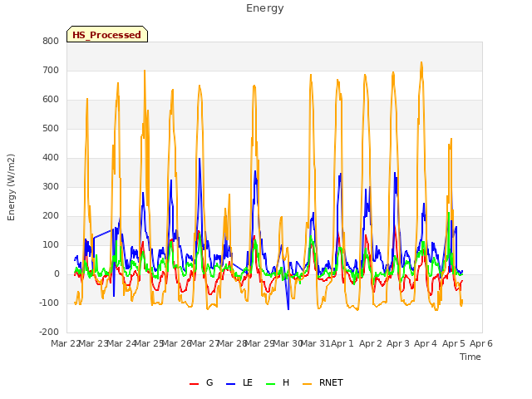Click the Apr 2 x-axis date label

(x=371, y=343)
